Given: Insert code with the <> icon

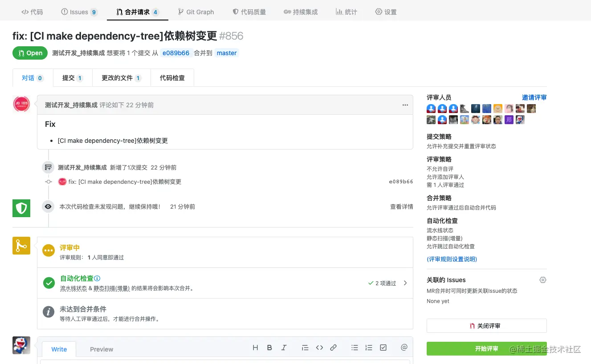Looking at the screenshot, I should (x=319, y=348).
